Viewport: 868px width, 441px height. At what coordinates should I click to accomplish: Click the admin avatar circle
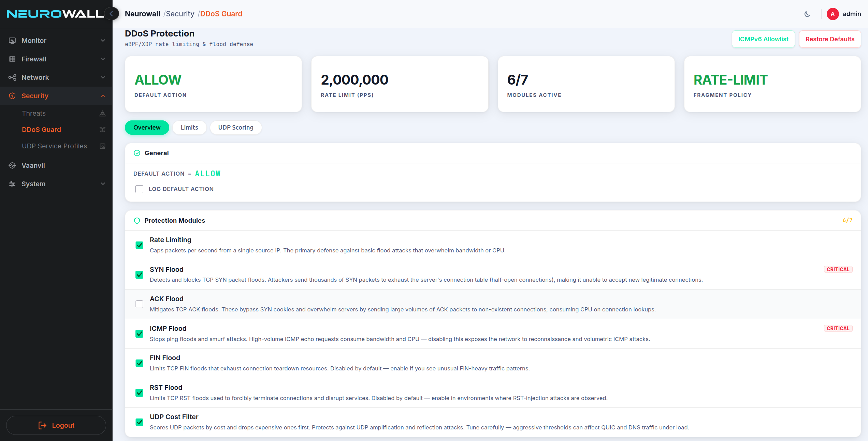tap(833, 14)
